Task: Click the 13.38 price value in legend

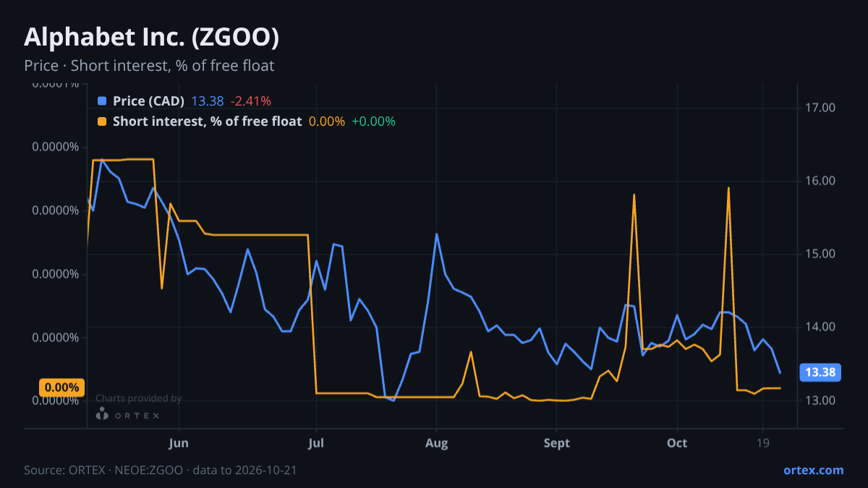Action: click(208, 101)
